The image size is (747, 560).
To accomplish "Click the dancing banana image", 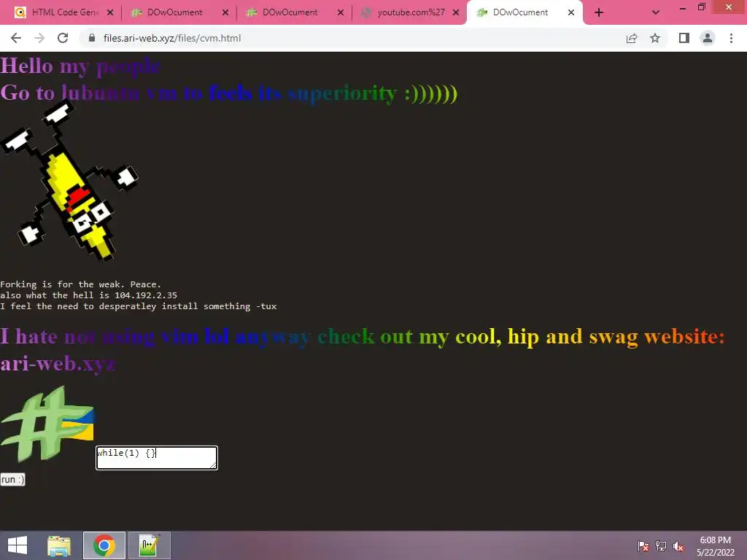I will coord(69,182).
